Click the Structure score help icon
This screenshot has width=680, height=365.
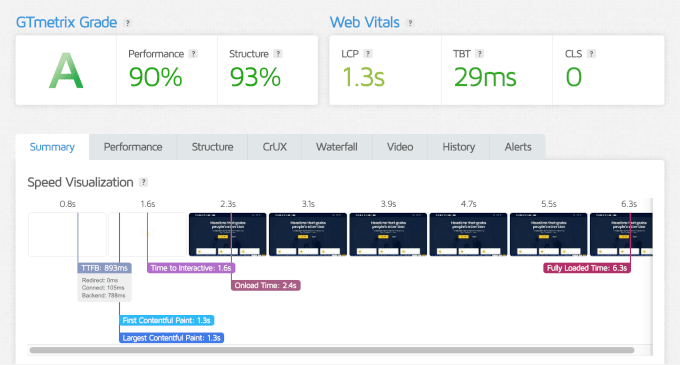coord(278,54)
